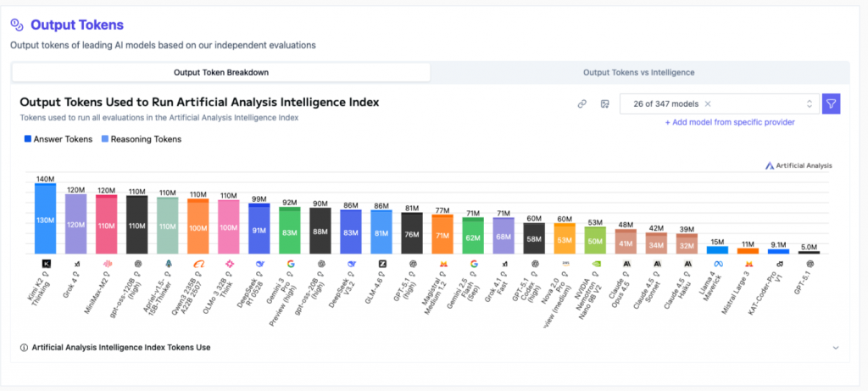Click the Z logo for GLM-4.6
868x391 pixels.
coord(382,264)
